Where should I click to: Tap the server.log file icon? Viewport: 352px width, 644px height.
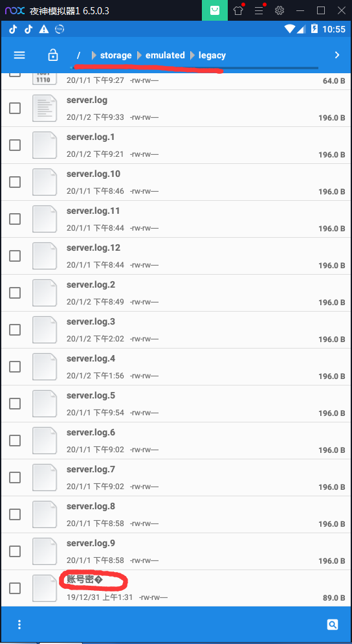click(44, 108)
